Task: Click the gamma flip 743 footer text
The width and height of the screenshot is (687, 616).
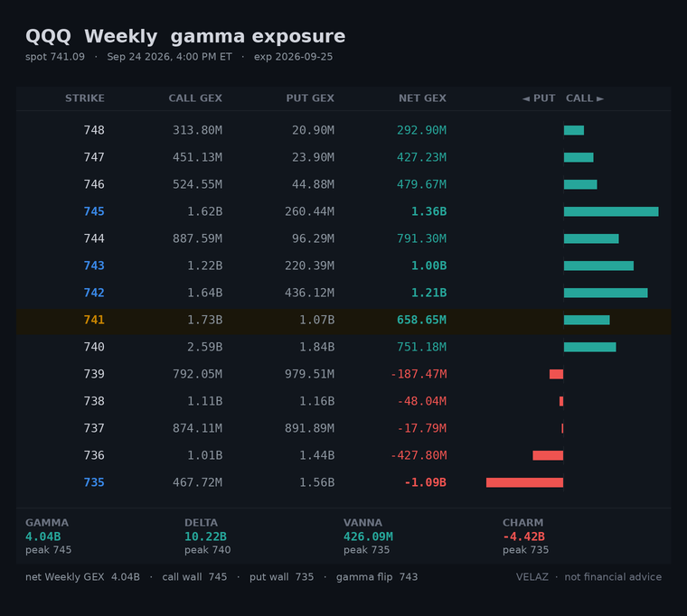Action: [x=377, y=577]
